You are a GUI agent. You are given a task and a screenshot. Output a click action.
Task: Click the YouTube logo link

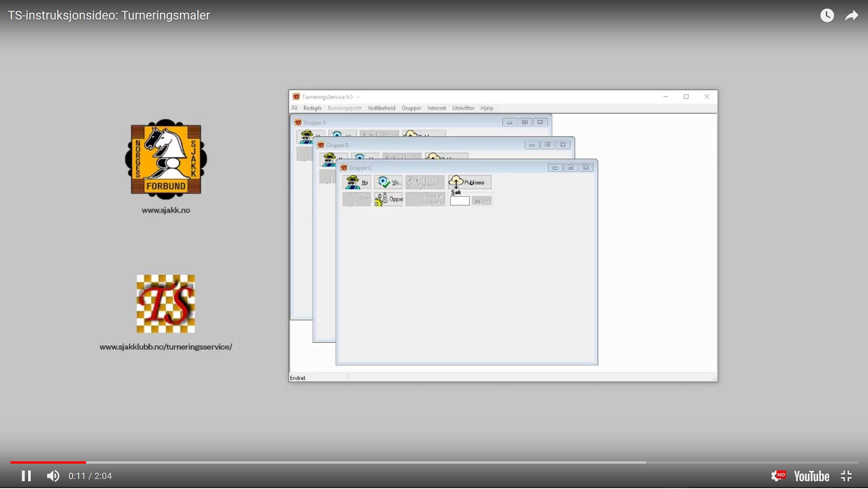click(x=812, y=476)
